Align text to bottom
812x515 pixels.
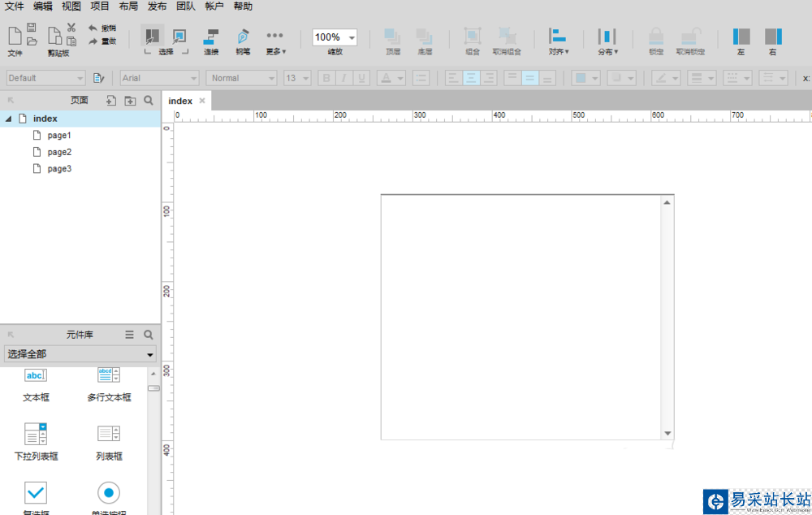pyautogui.click(x=547, y=78)
